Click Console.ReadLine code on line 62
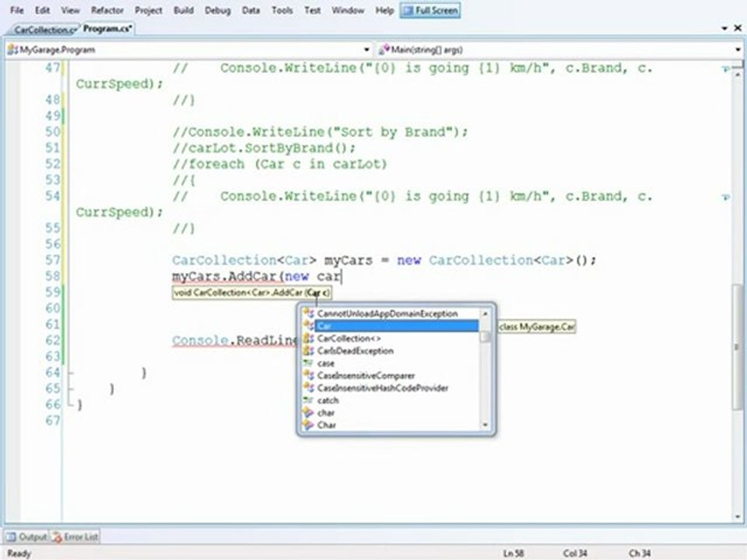Image resolution: width=747 pixels, height=560 pixels. tap(234, 341)
